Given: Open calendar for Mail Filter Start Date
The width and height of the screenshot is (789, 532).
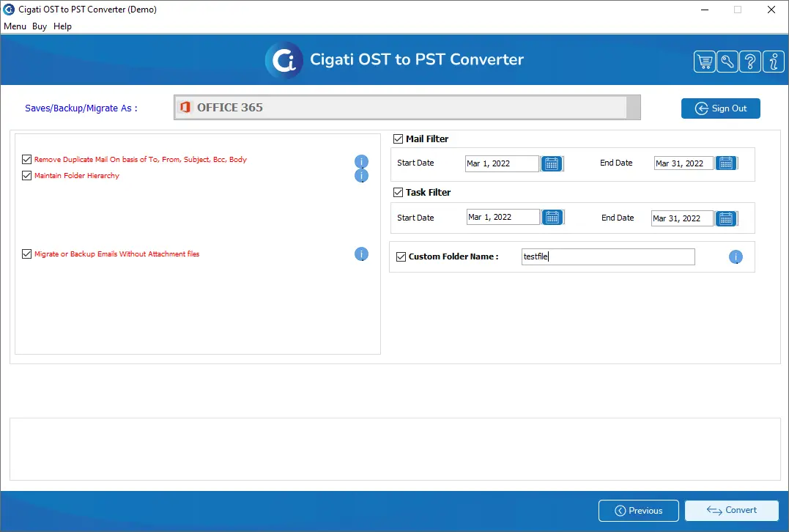Looking at the screenshot, I should (x=552, y=163).
